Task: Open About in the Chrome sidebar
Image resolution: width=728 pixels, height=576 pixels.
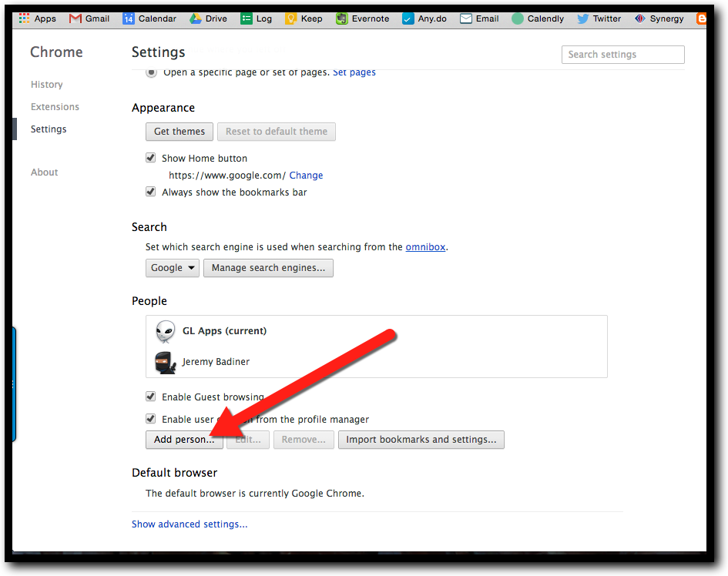Action: [x=44, y=172]
